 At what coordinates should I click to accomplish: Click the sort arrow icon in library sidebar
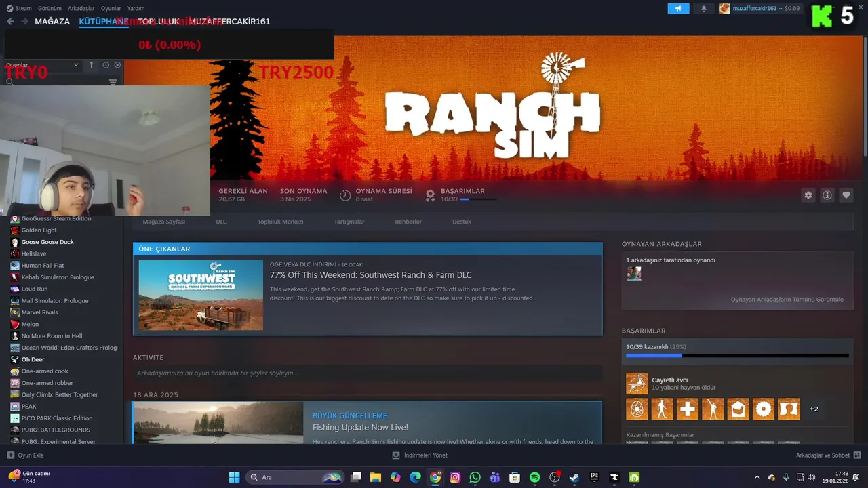pos(92,65)
